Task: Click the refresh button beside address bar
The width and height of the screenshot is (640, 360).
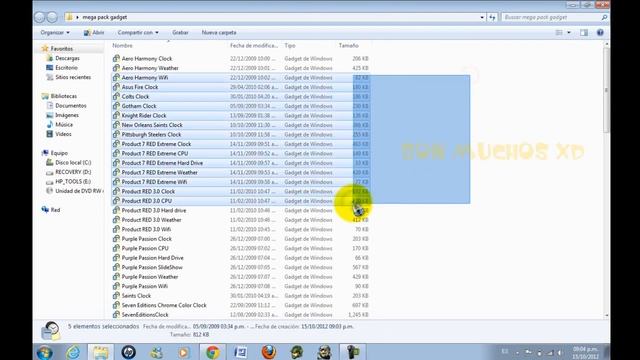Action: [492, 17]
